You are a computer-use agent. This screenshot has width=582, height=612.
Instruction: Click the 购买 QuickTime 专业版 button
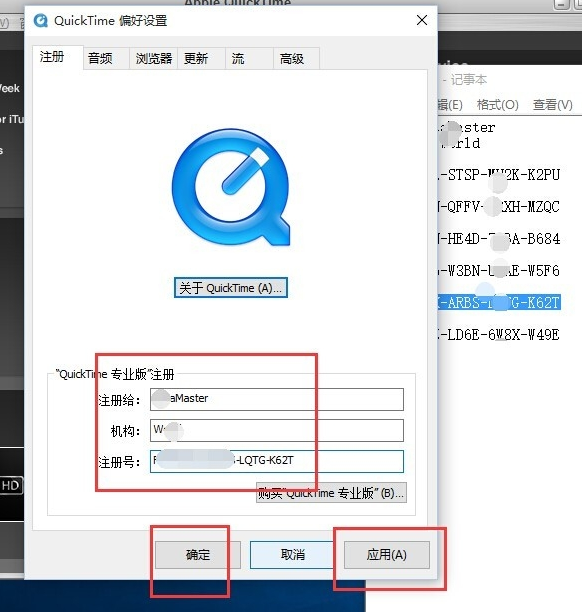coord(331,493)
